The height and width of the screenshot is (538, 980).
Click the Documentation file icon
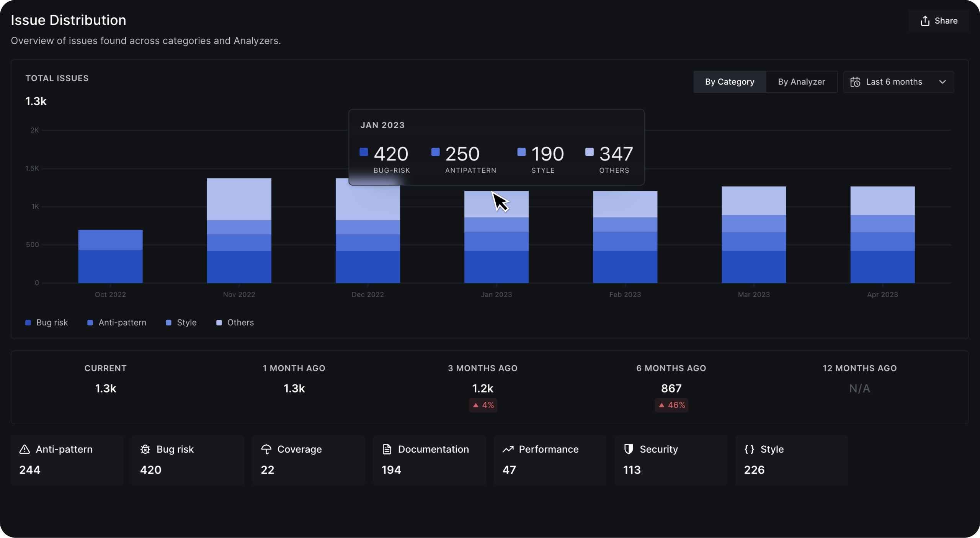[387, 449]
